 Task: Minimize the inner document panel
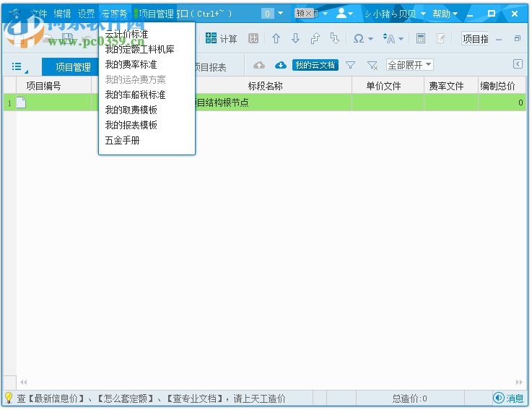[x=498, y=40]
